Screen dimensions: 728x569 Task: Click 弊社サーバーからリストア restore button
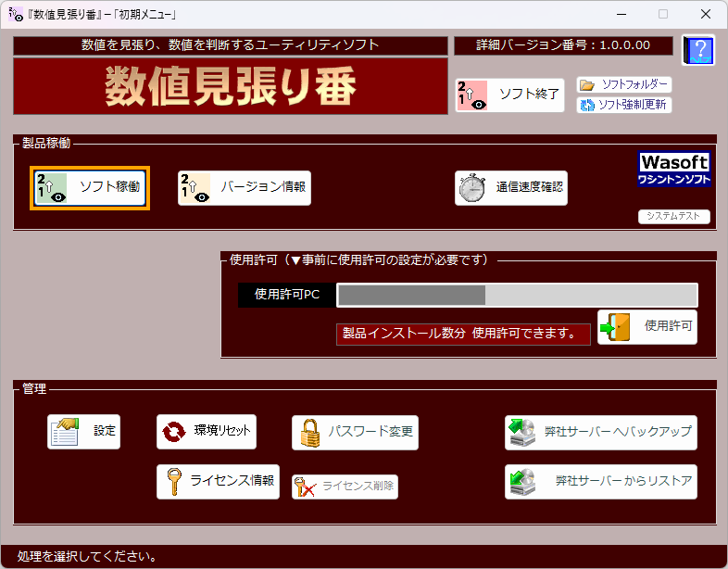[x=601, y=482]
